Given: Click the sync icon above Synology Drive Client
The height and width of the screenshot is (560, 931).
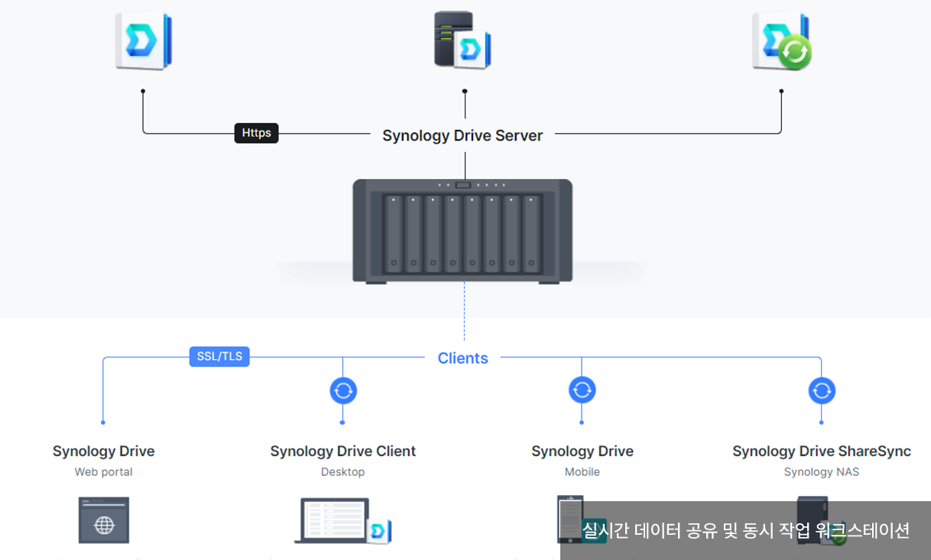Looking at the screenshot, I should tap(343, 390).
